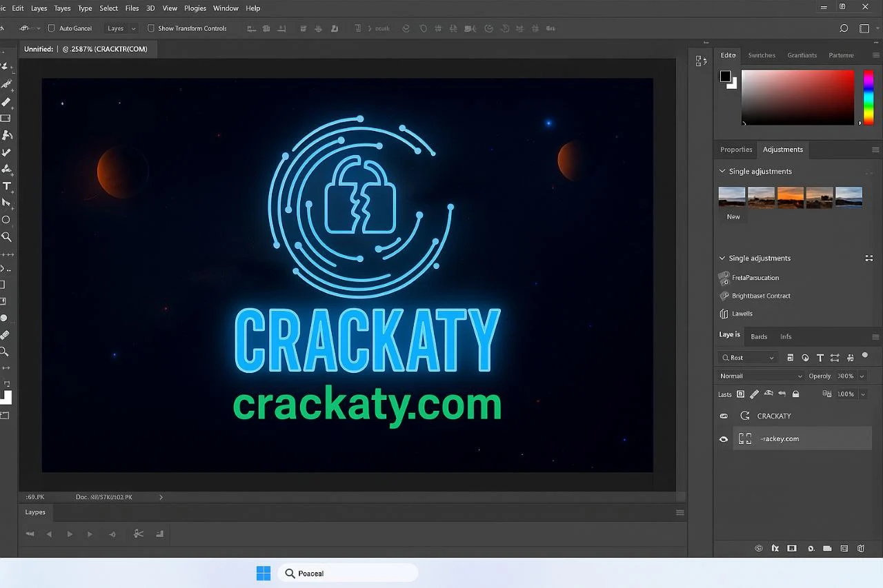Click the fx layer style icon

[775, 549]
